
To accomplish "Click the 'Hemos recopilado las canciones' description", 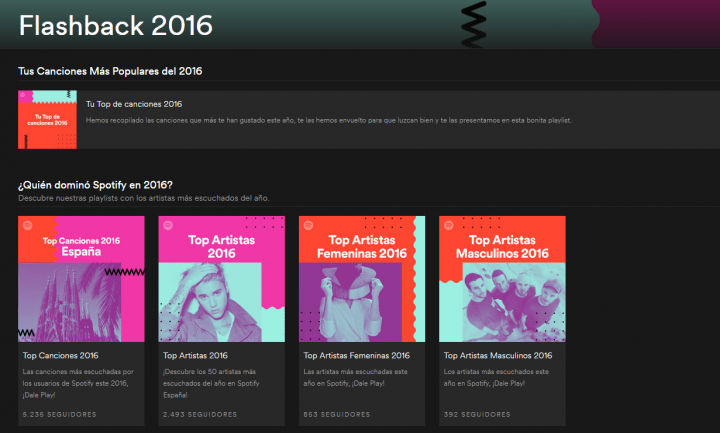I will coord(329,120).
